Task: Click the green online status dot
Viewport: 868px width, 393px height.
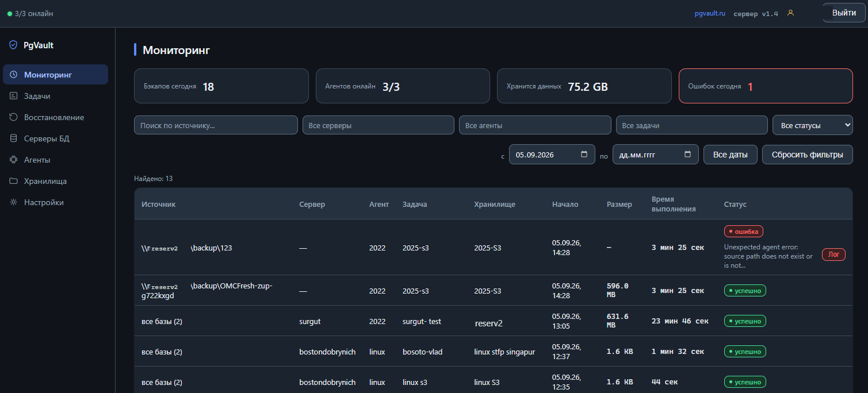Action: (x=10, y=14)
